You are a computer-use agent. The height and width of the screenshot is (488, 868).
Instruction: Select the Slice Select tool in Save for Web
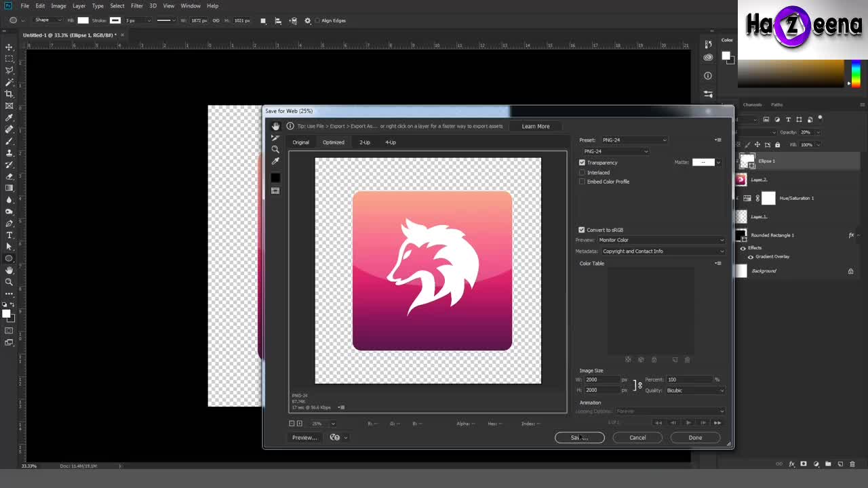(275, 138)
